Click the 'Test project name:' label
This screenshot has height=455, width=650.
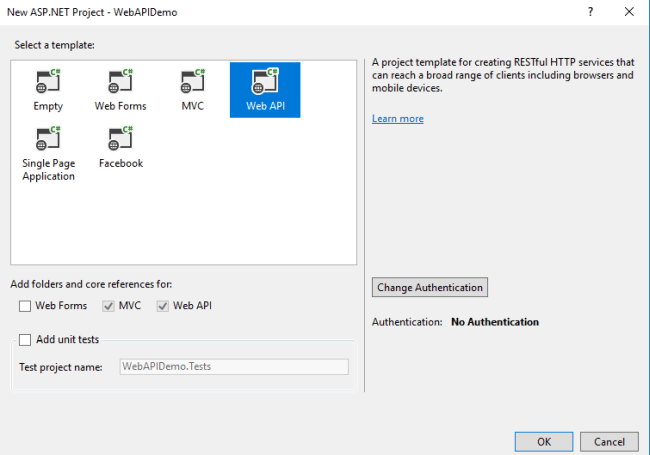[61, 367]
